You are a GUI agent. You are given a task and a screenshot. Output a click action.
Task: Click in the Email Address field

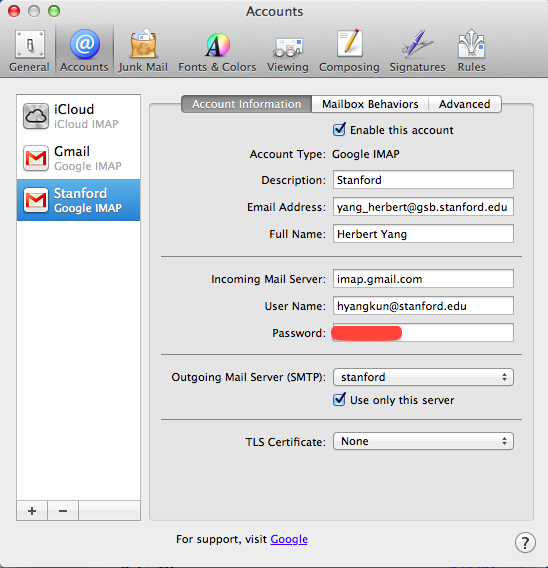point(423,207)
